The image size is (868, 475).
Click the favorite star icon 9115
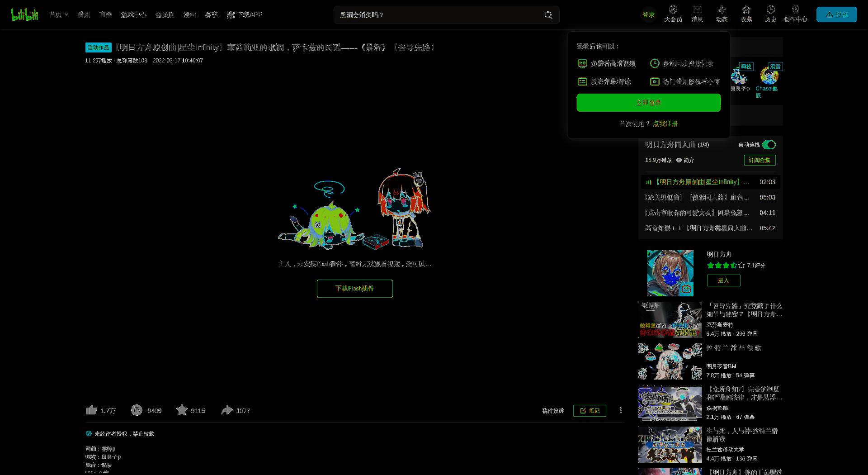(182, 410)
